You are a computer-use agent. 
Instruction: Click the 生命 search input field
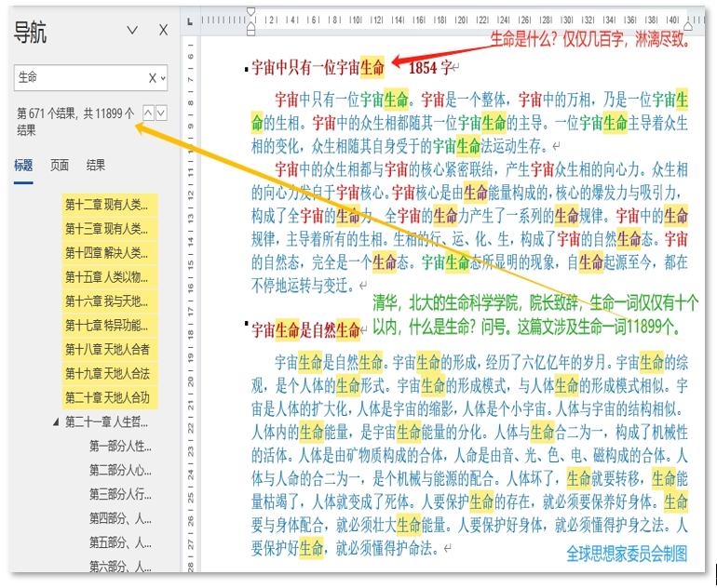pyautogui.click(x=79, y=78)
